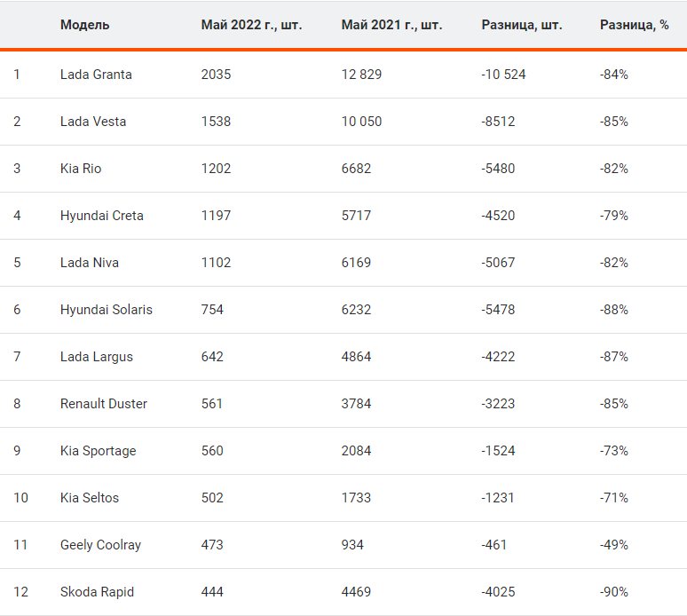Click the Lada Largus model cell
The width and height of the screenshot is (687, 616).
click(97, 357)
